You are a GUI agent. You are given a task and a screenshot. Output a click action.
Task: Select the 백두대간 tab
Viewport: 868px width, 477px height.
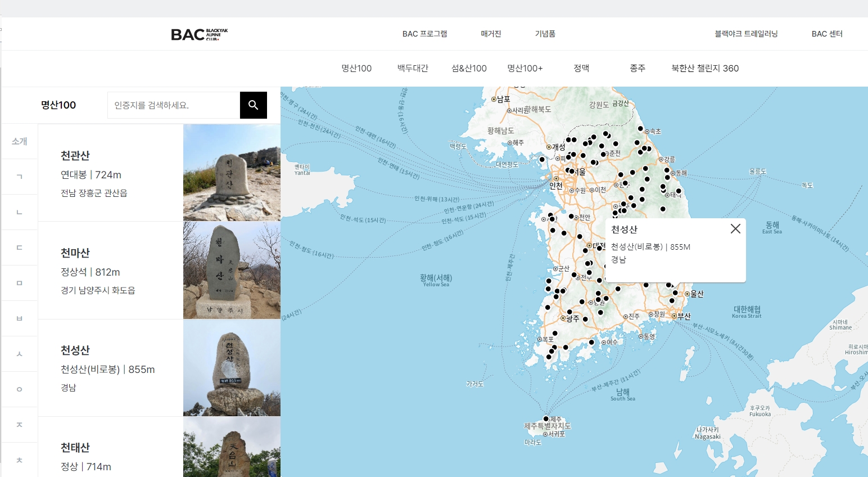[413, 68]
